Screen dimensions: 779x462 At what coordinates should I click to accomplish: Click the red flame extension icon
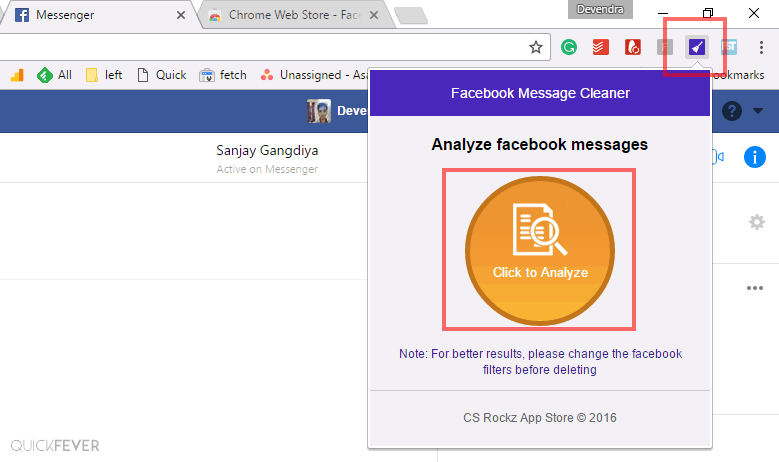[632, 47]
